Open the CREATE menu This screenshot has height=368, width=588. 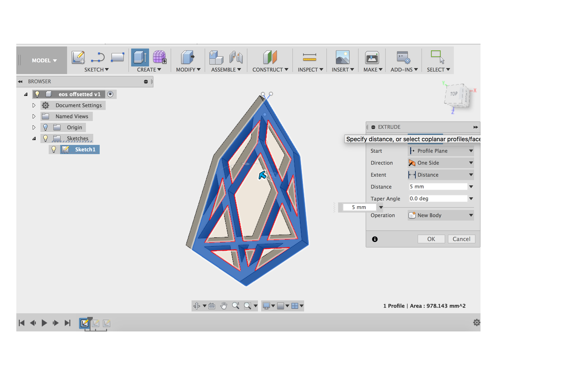click(x=149, y=70)
